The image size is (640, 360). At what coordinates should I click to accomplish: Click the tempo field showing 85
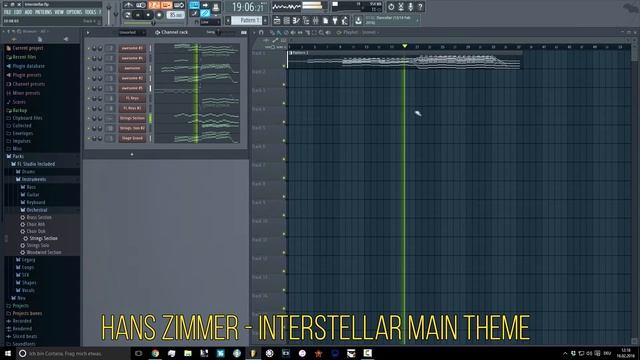pos(176,15)
